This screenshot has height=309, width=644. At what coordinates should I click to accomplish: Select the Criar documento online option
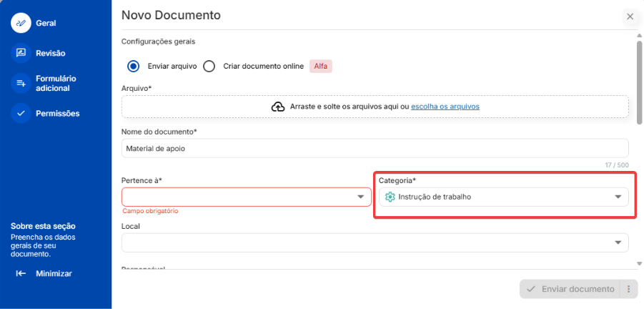(x=209, y=66)
